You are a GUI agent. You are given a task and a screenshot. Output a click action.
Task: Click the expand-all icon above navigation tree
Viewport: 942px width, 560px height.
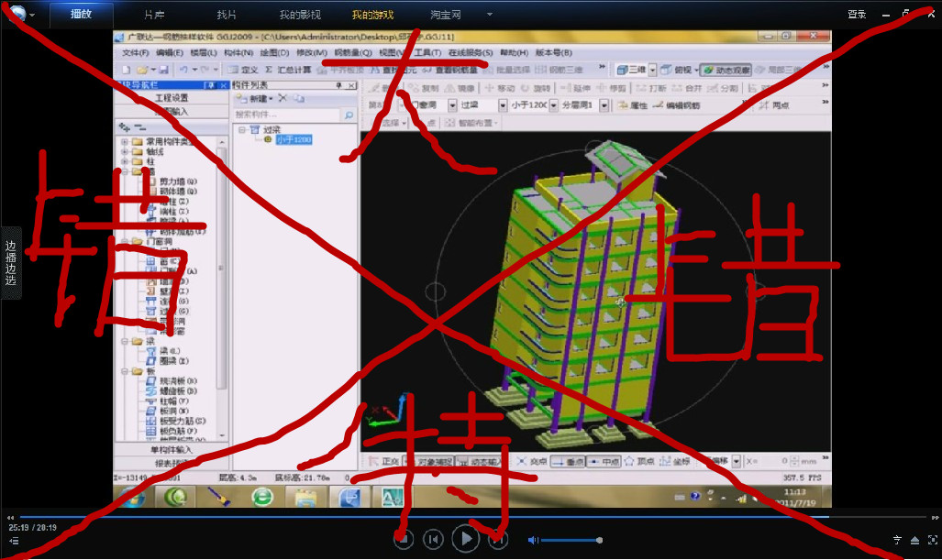pos(125,127)
